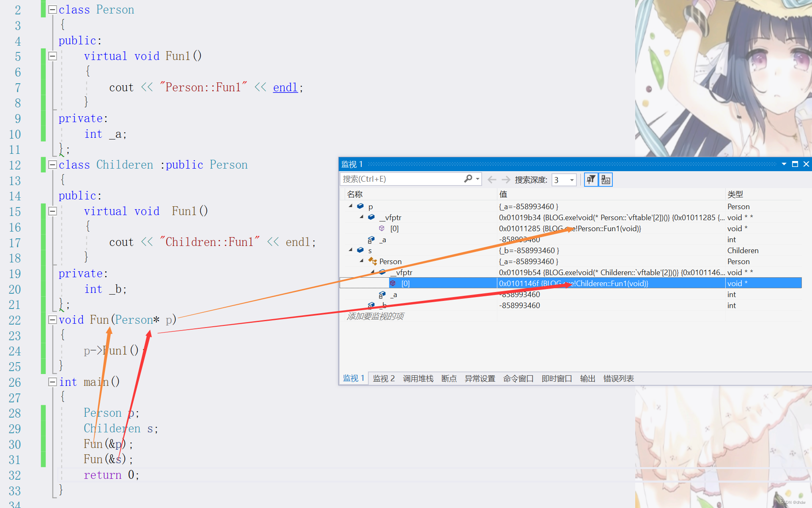Viewport: 812px width, 508px height.
Task: Collapse the s Childeren tree node
Action: [x=351, y=250]
